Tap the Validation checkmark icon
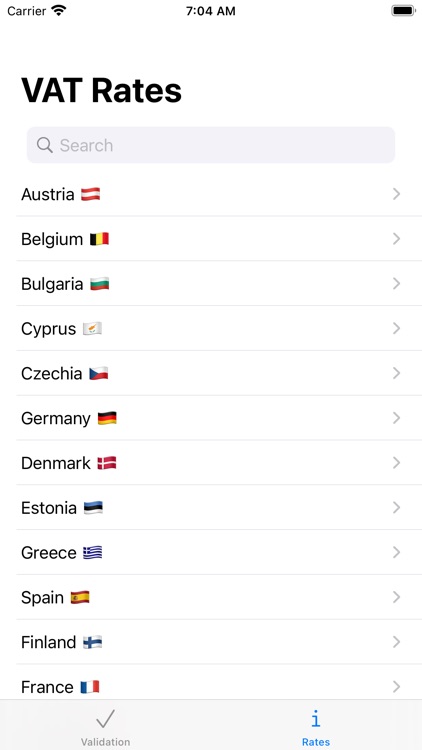This screenshot has width=422, height=750. click(x=105, y=719)
